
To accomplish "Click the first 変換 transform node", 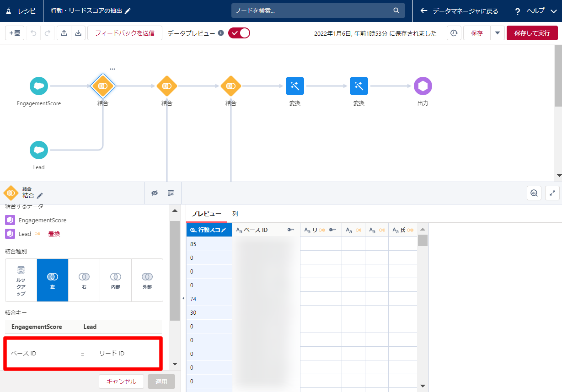I will point(295,86).
